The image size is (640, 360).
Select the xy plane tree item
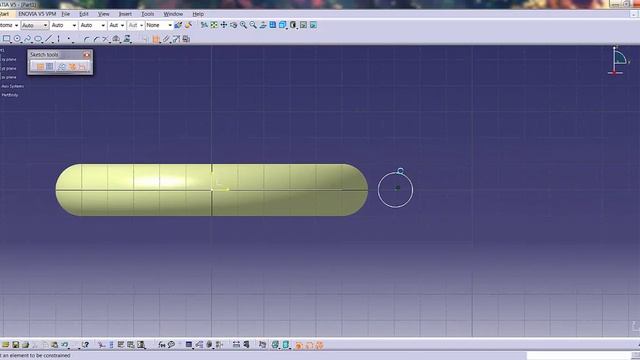[9, 60]
